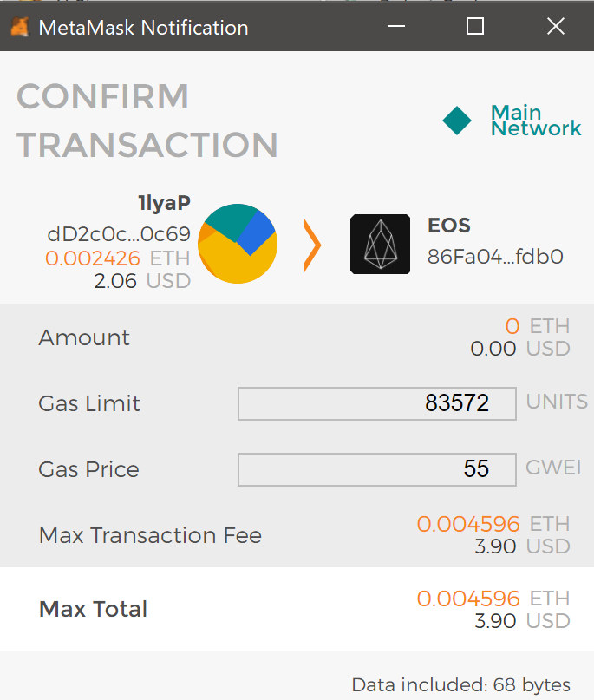Screen dimensions: 594x700
Task: Minimize the MetaMask Notification window
Action: pyautogui.click(x=395, y=26)
